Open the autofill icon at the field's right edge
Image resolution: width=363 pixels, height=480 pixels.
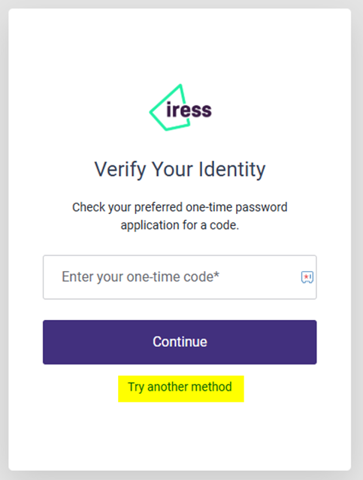click(x=307, y=277)
